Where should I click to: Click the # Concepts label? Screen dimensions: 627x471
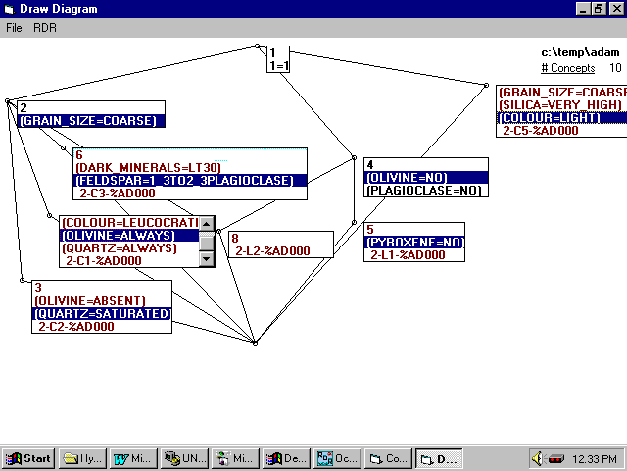pos(567,68)
